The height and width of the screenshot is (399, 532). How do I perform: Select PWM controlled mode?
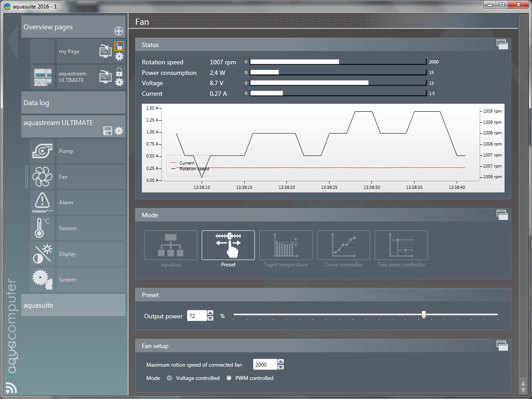pyautogui.click(x=229, y=378)
